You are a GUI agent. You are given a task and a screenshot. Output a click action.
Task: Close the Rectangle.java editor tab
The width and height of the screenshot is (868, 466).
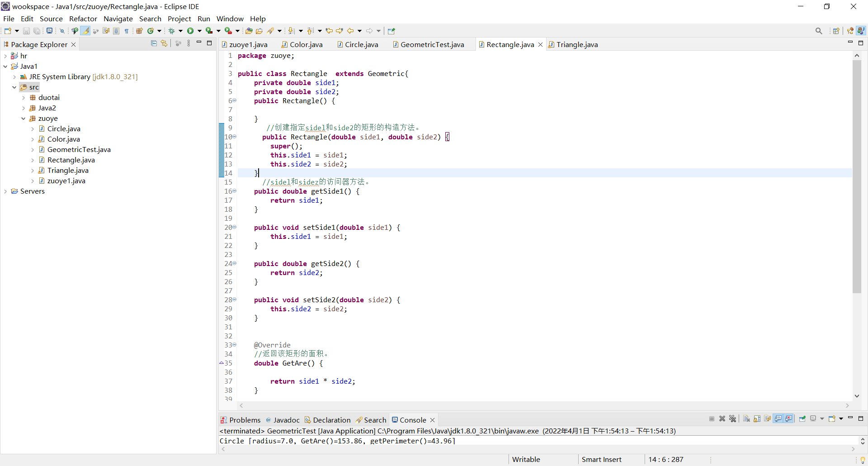pyautogui.click(x=540, y=44)
